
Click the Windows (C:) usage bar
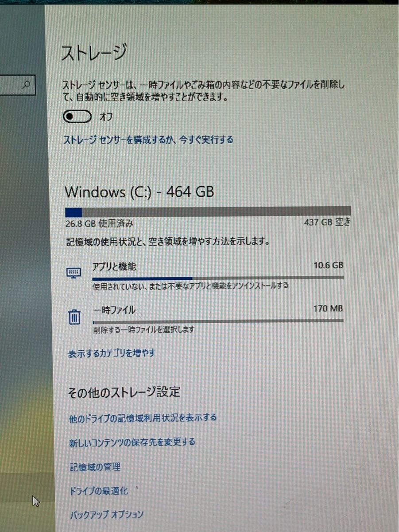[208, 211]
